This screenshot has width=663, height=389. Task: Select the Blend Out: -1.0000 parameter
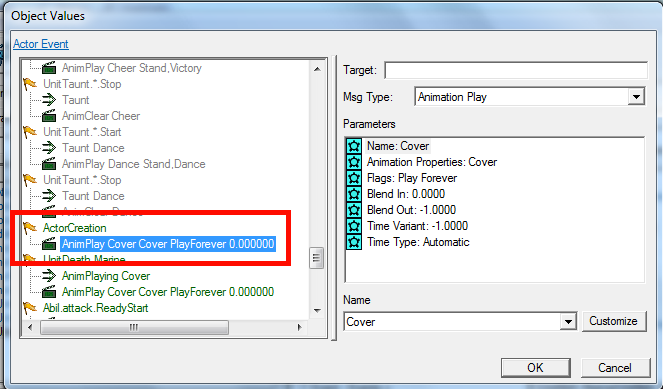click(411, 210)
